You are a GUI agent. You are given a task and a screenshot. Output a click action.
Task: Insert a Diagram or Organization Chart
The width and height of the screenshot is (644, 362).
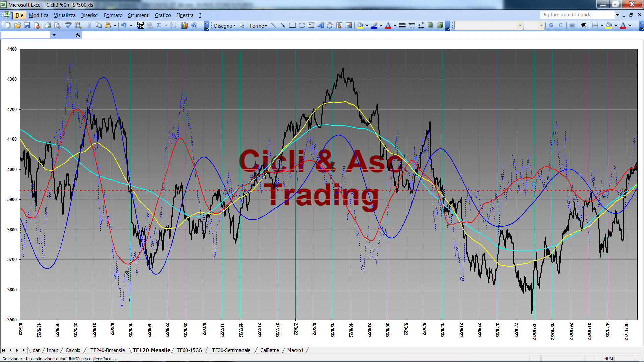click(330, 25)
